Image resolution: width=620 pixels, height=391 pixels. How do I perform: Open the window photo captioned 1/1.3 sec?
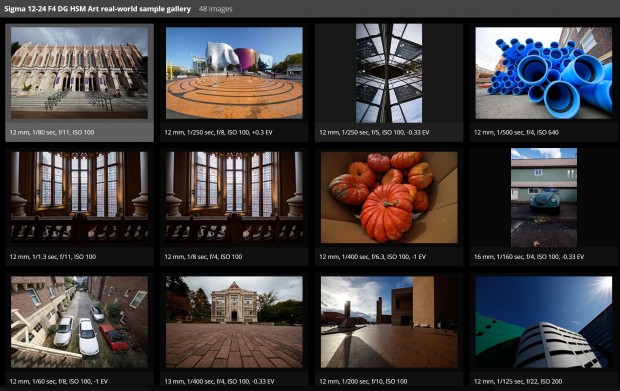point(79,197)
